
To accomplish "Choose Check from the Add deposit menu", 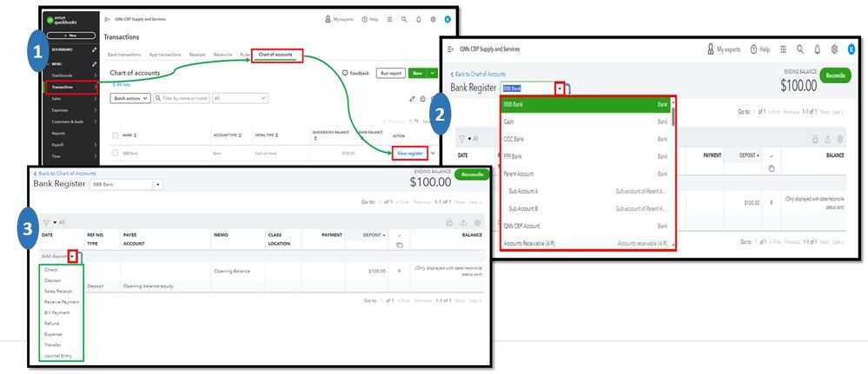I will [x=51, y=270].
